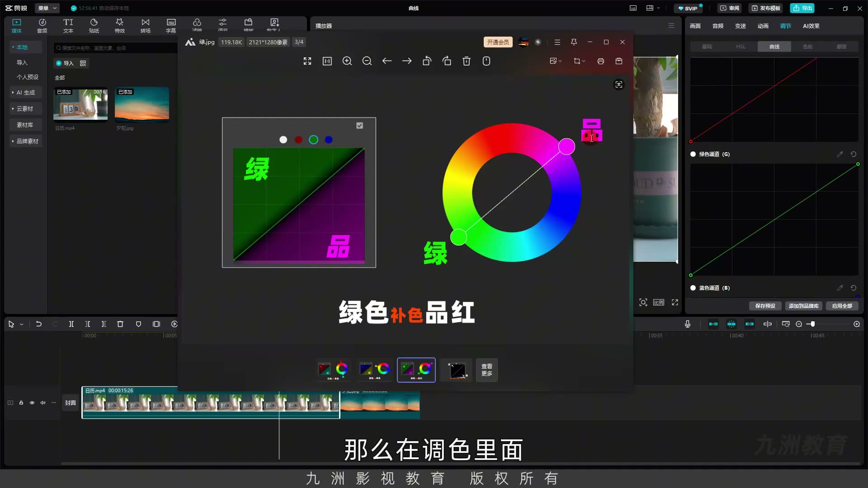Rotate image clockwise in viewer

[x=447, y=61]
